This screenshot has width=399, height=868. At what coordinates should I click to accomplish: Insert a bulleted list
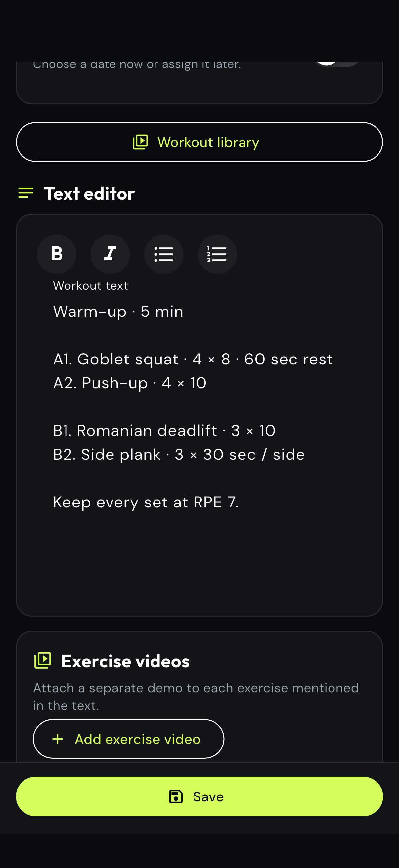point(164,254)
